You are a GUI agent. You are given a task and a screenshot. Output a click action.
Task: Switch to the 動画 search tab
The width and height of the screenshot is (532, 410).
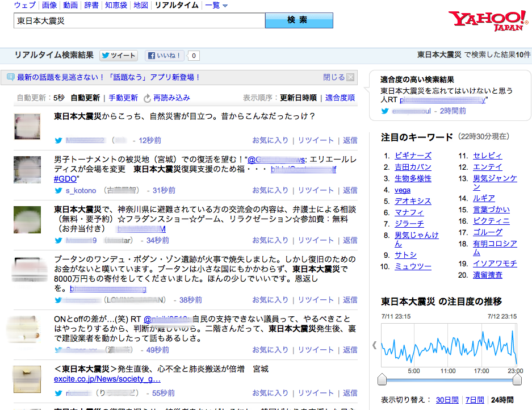pos(70,5)
